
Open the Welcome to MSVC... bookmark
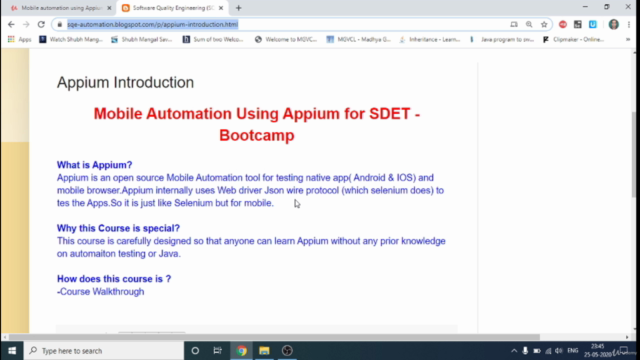point(286,39)
